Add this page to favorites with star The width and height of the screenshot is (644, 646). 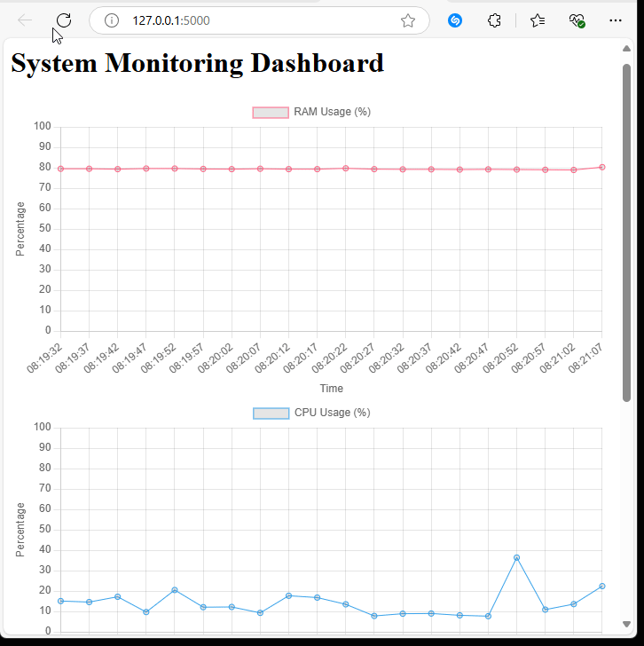pyautogui.click(x=407, y=20)
